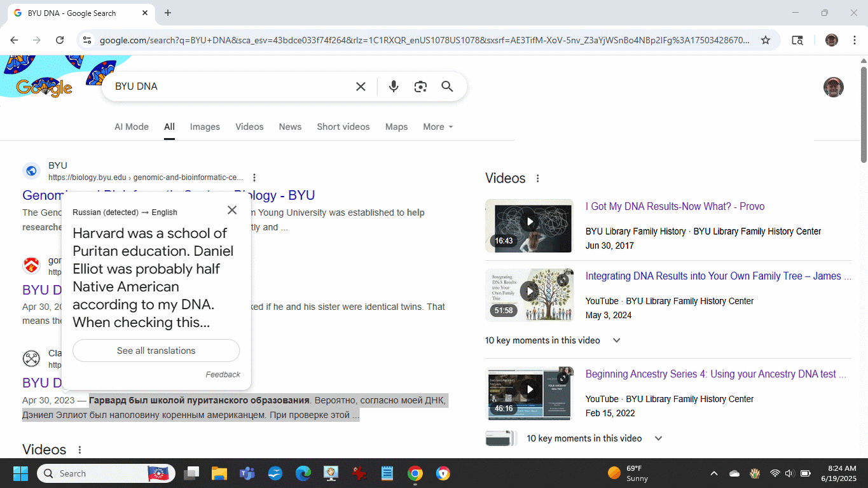Switch to Videos search tab
Image resolution: width=868 pixels, height=488 pixels.
tap(249, 127)
